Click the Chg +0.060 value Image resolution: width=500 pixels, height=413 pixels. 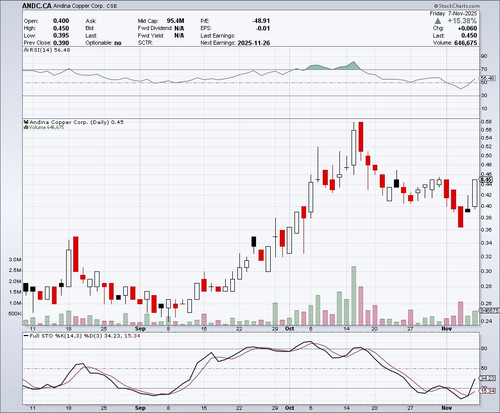[x=467, y=28]
